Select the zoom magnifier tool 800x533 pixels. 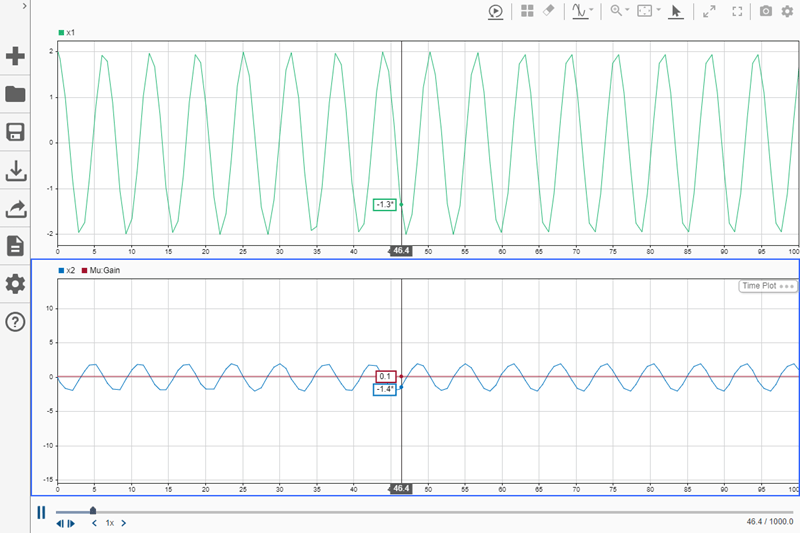coord(616,11)
